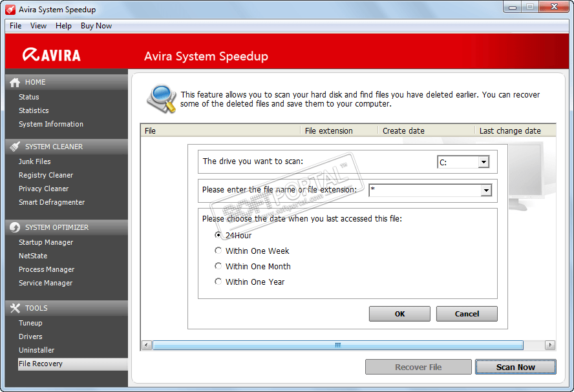Click the file name extension text field
Viewport: 574px width, 392px height.
[425, 190]
